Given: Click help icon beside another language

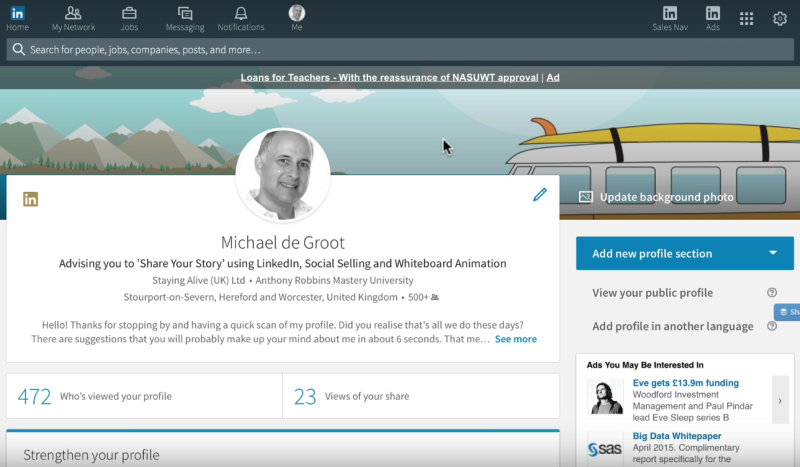Looking at the screenshot, I should [772, 326].
